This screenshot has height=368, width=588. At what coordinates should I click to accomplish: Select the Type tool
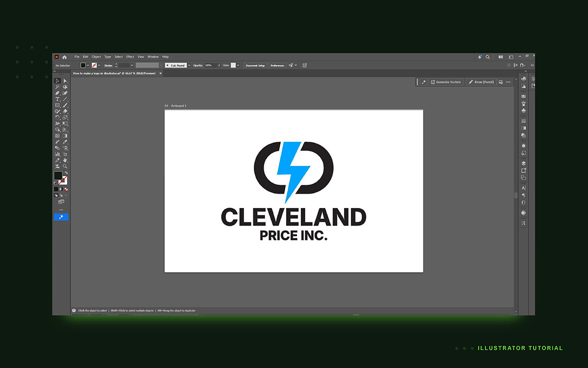(x=57, y=99)
